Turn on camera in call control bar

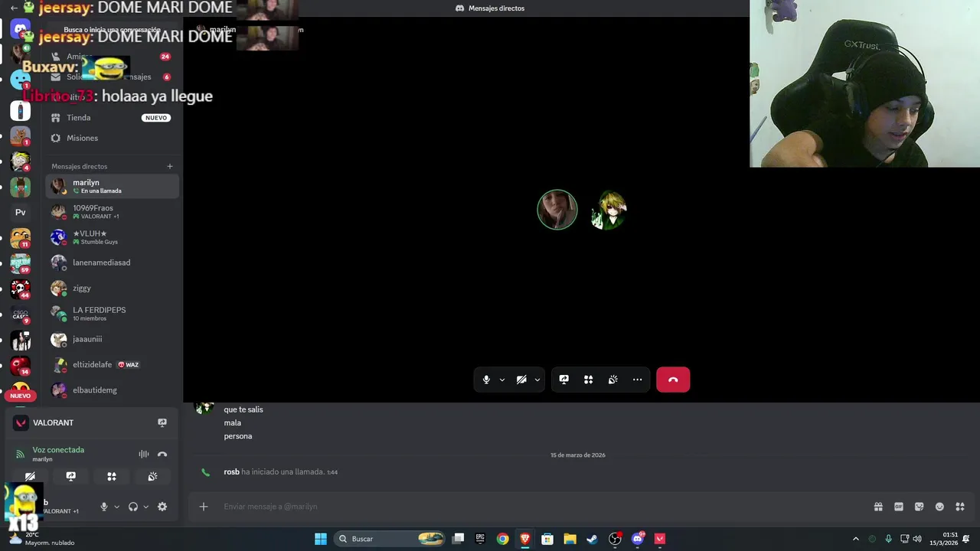pos(521,380)
